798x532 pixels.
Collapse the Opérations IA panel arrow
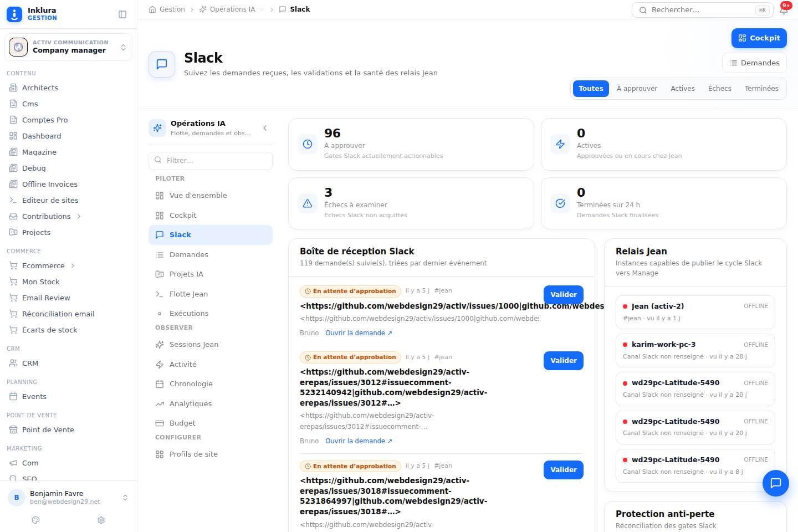(265, 128)
